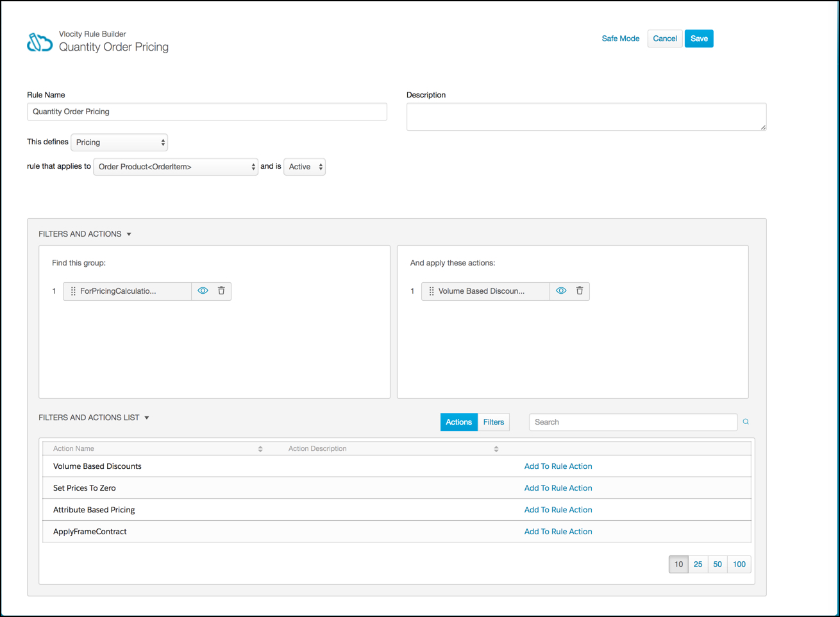Screen dimensions: 840x617
Task: Click the Description text area
Action: [586, 117]
